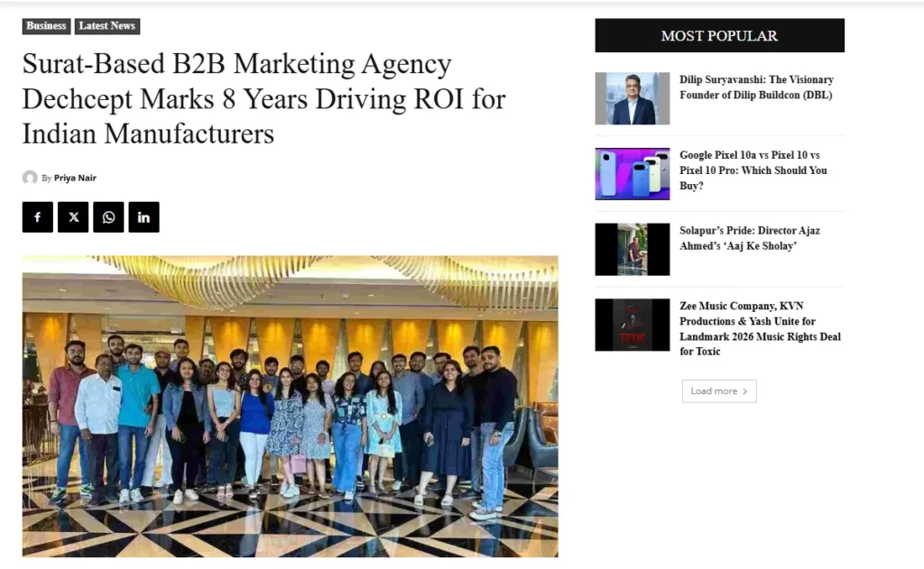924x569 pixels.
Task: Open the Latest News category tag
Action: pyautogui.click(x=106, y=26)
